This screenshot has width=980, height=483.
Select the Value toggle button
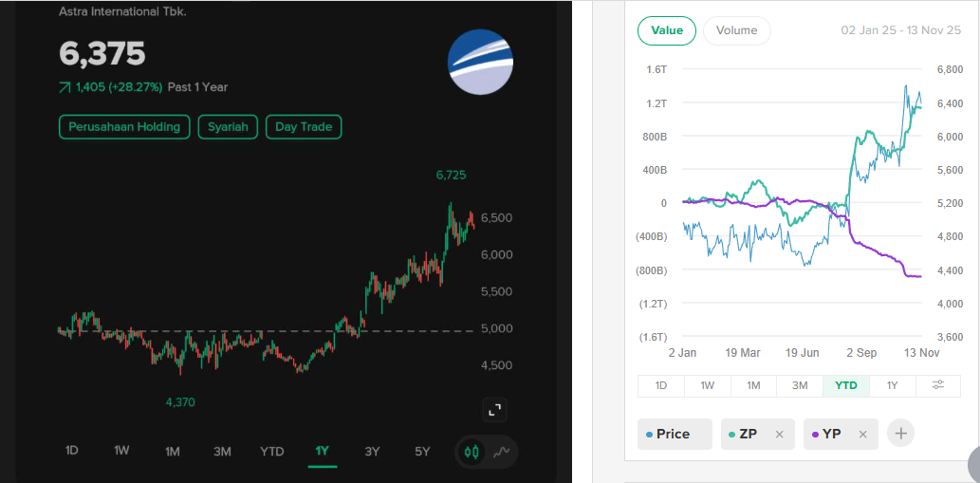coord(667,30)
